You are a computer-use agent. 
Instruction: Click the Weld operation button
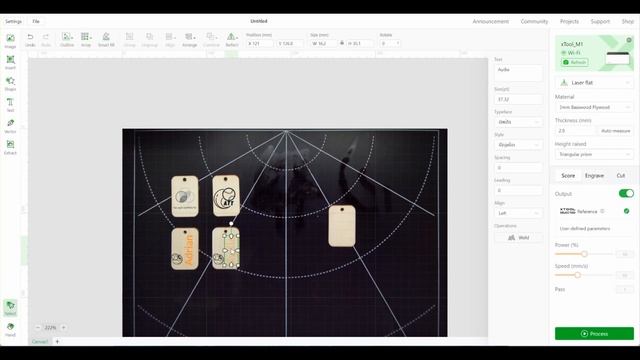coord(518,237)
